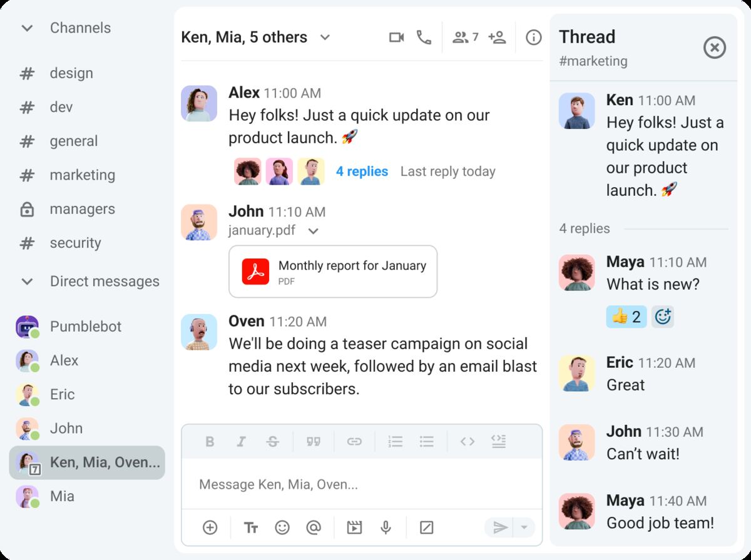
Task: Open the 4 replies thread link
Action: coord(362,171)
